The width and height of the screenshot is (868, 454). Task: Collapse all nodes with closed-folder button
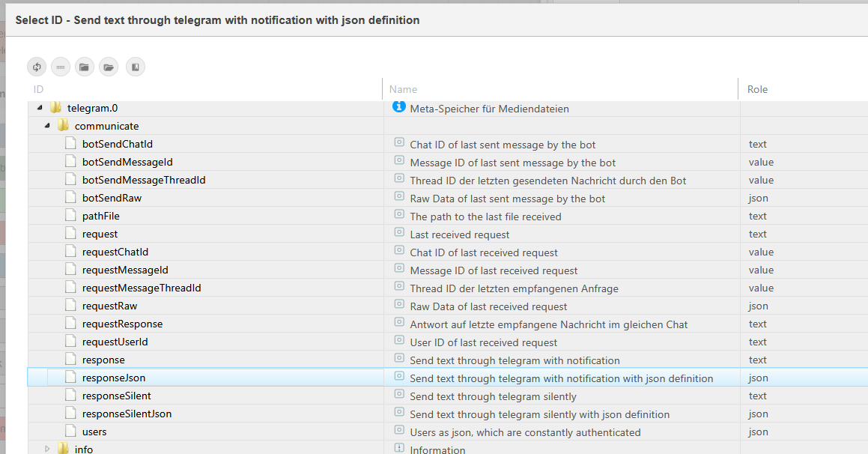click(x=85, y=67)
